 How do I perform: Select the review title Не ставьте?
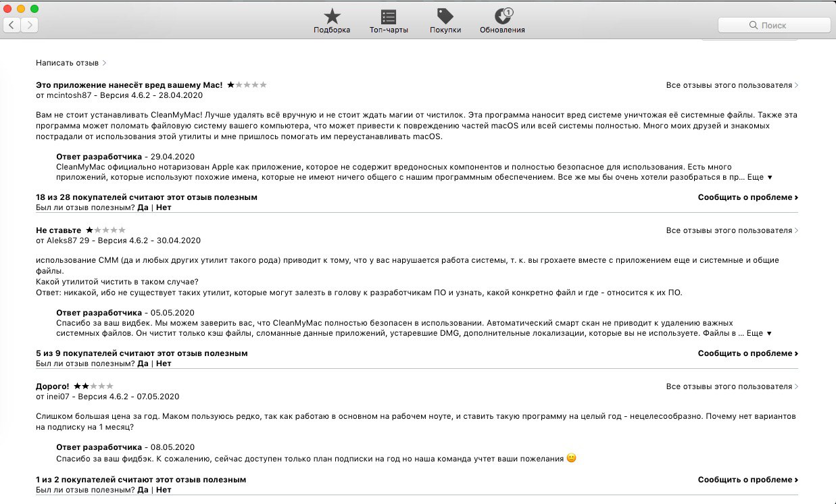[x=58, y=230]
